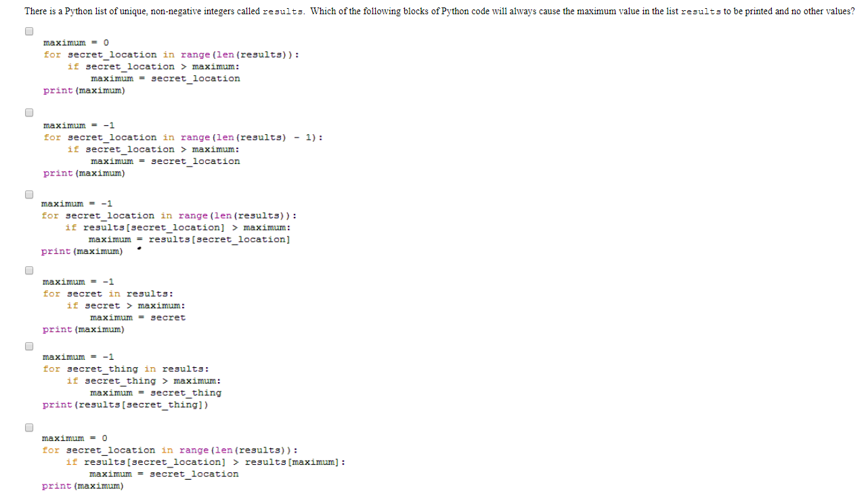The image size is (868, 502).
Task: Click the 'maximum = secret_thing' assignment line
Action: pyautogui.click(x=156, y=393)
